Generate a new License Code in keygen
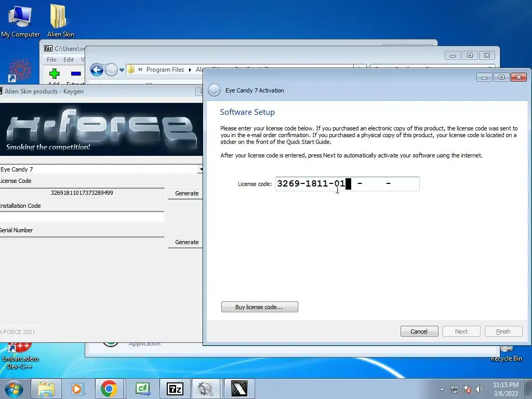The image size is (532, 399). (186, 193)
